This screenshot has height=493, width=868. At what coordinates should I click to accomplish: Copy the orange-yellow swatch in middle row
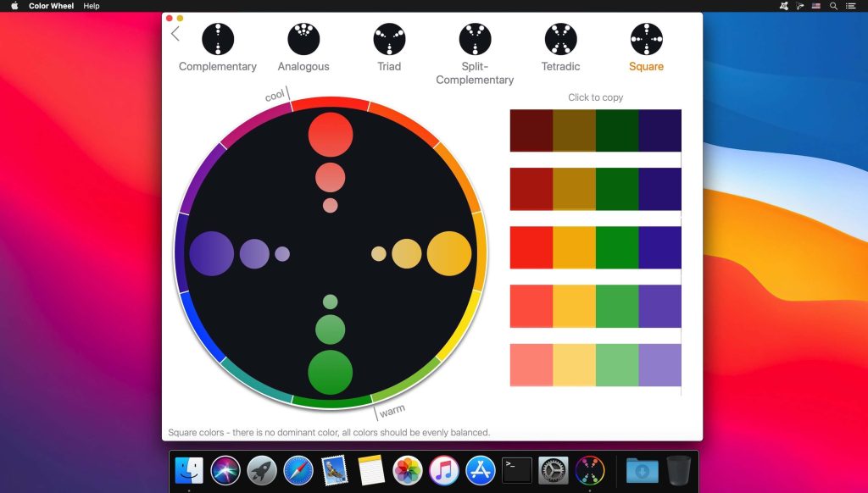(x=575, y=247)
